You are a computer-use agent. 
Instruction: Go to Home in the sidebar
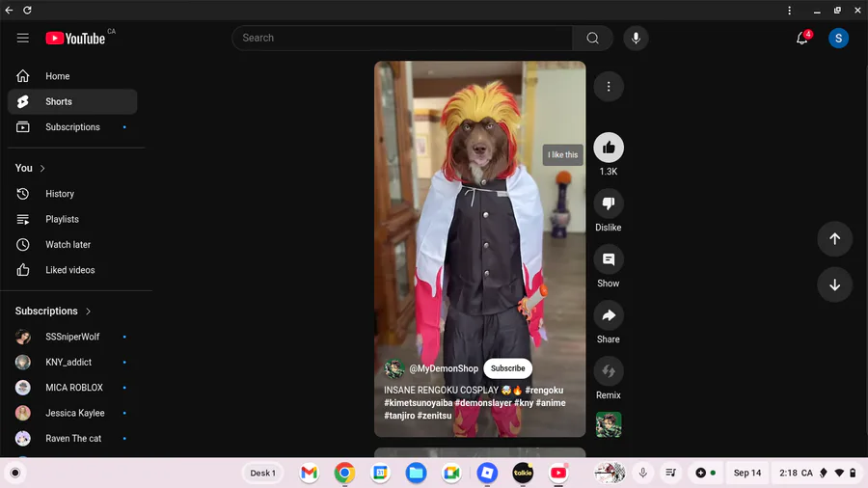click(72, 76)
